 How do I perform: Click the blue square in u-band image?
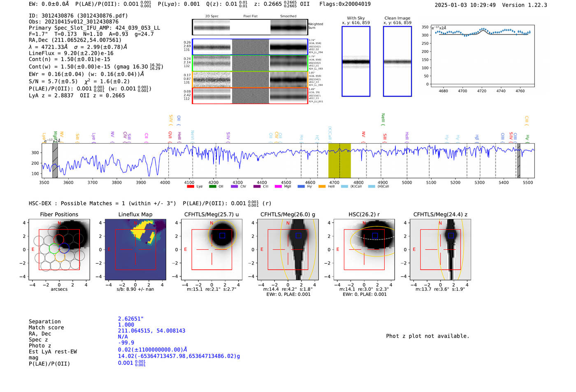(x=222, y=235)
